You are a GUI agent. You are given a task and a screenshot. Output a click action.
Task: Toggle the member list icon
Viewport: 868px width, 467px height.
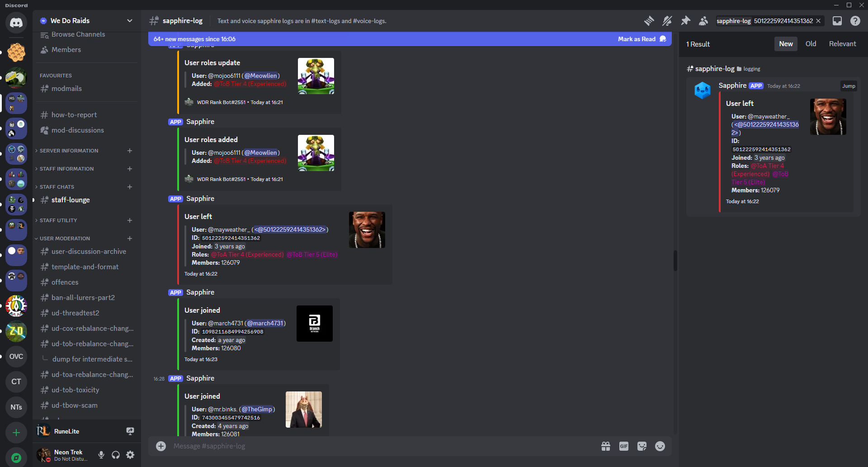click(703, 21)
